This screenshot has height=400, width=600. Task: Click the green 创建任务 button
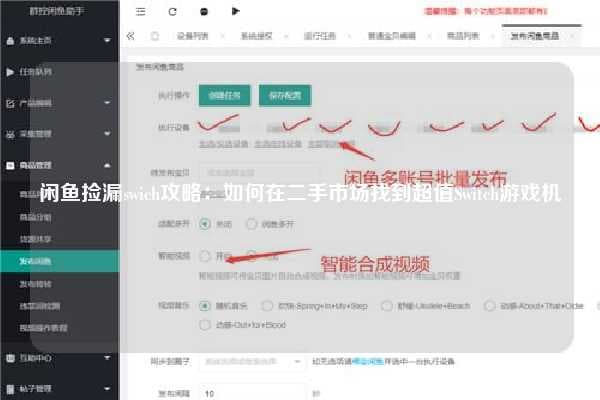(x=225, y=95)
